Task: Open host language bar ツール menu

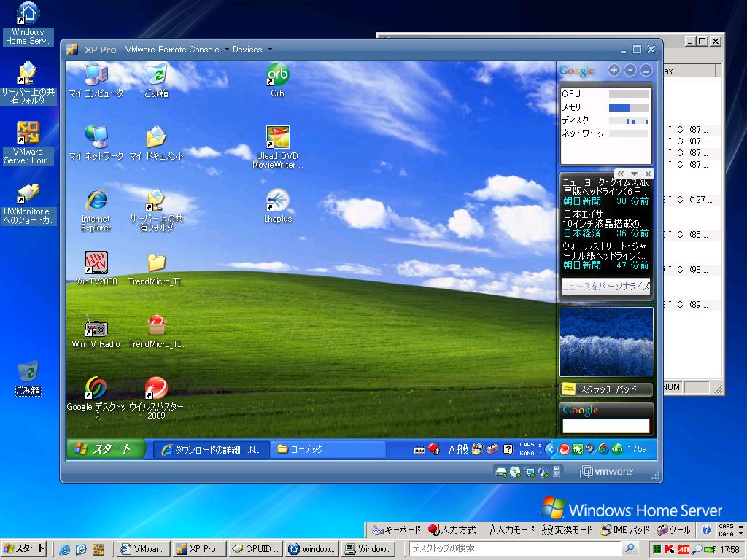Action: pyautogui.click(x=673, y=530)
